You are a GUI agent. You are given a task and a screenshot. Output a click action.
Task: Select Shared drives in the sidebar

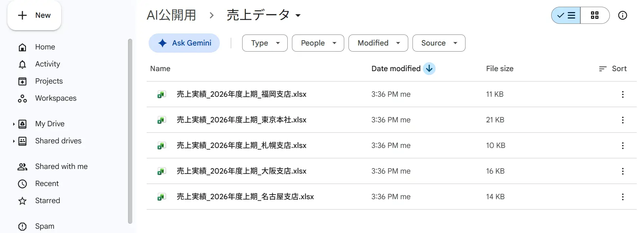point(58,141)
